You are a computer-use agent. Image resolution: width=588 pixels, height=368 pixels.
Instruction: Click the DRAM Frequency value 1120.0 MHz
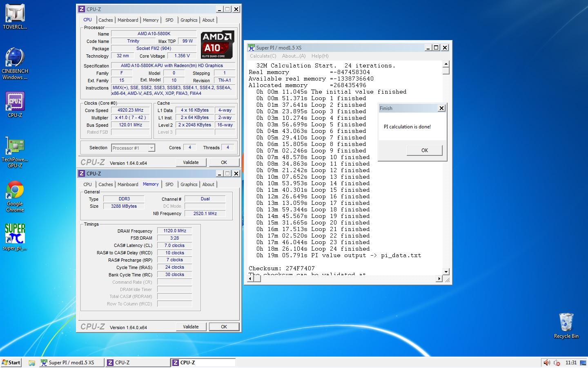(175, 231)
